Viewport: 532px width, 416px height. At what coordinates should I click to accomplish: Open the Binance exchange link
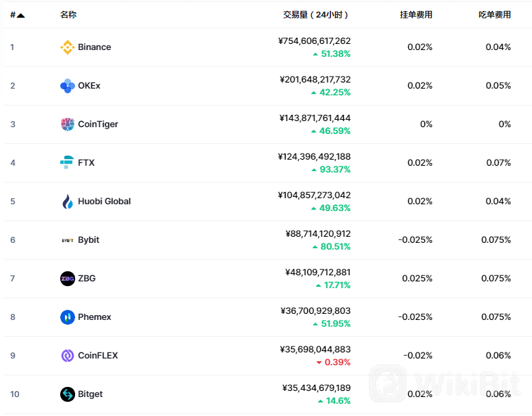point(94,47)
